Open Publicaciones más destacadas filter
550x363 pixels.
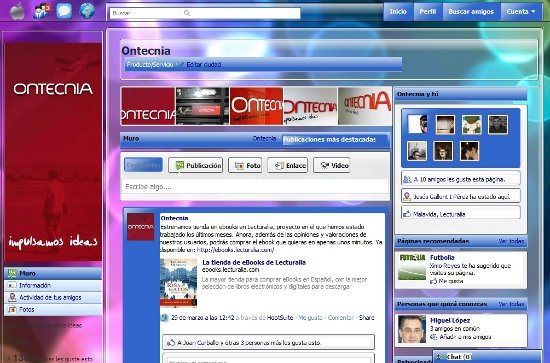tap(329, 140)
